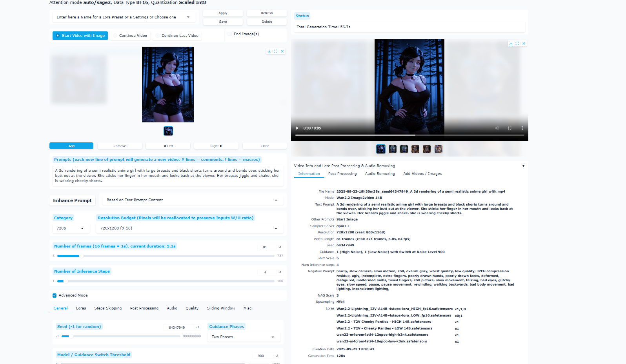The image size is (626, 364).
Task: Select the third output video thumbnail
Action: 404,149
